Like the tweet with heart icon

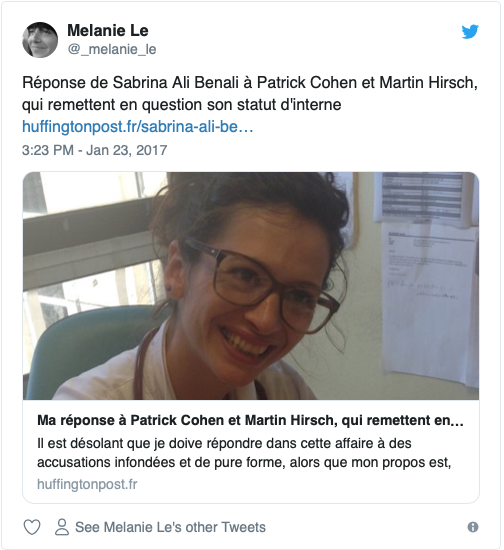click(32, 527)
